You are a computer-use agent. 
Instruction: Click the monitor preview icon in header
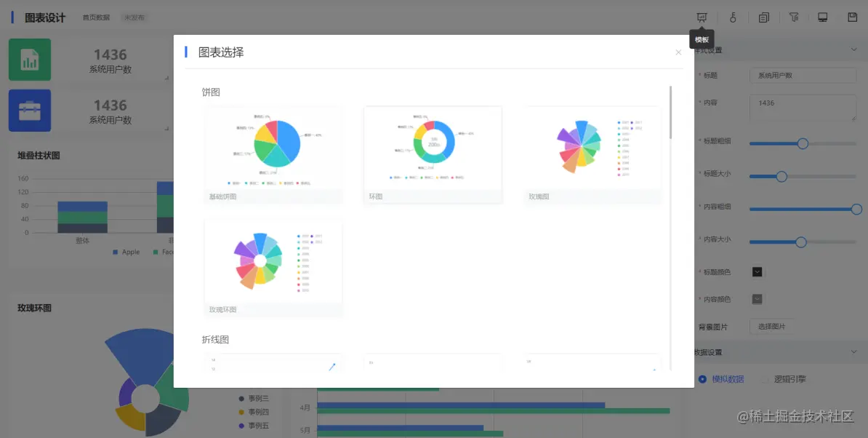(x=823, y=17)
